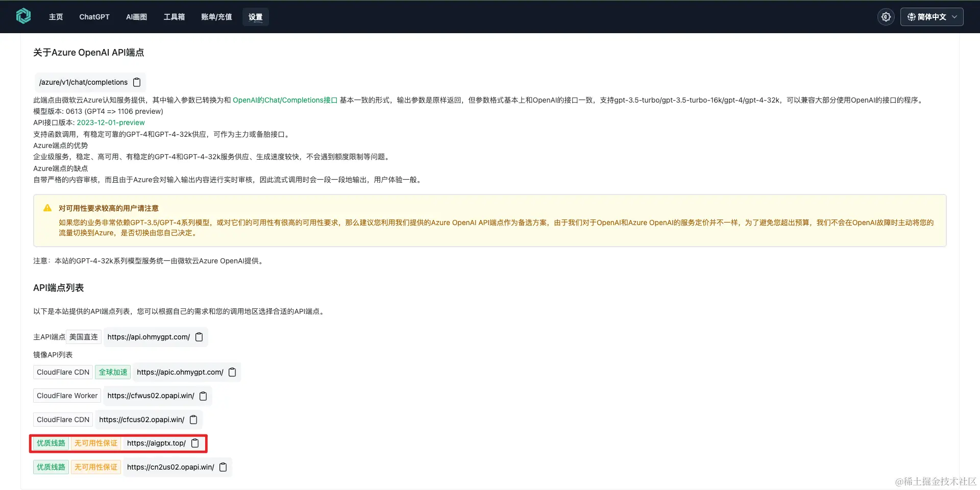Click the warning triangle icon in the notice
The height and width of the screenshot is (490, 980).
47,208
